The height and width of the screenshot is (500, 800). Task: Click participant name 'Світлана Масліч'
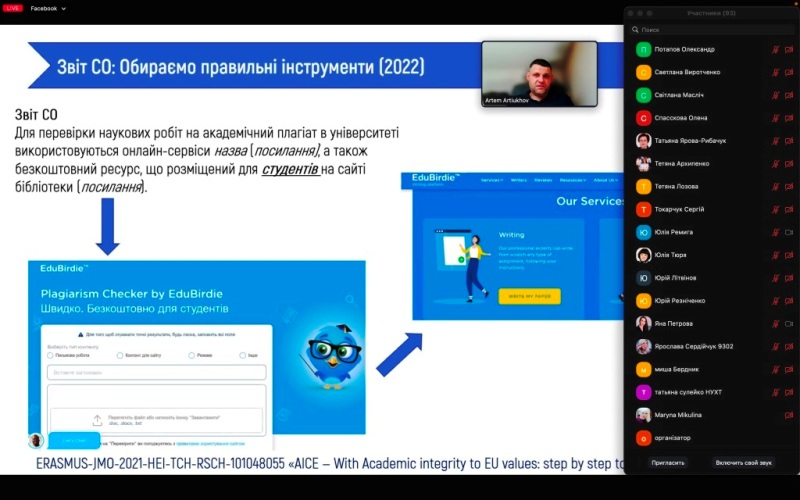(x=679, y=95)
